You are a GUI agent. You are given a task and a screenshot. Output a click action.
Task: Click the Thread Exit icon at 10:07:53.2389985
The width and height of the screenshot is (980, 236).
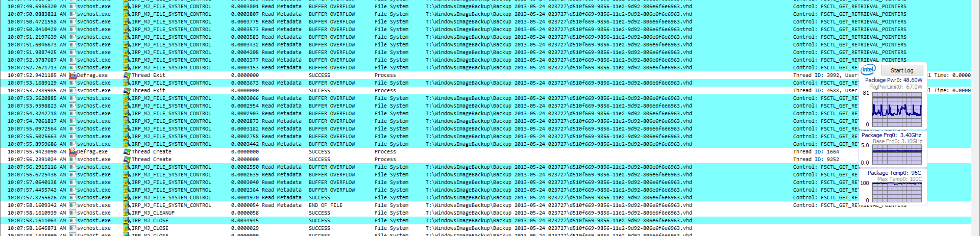pos(127,91)
